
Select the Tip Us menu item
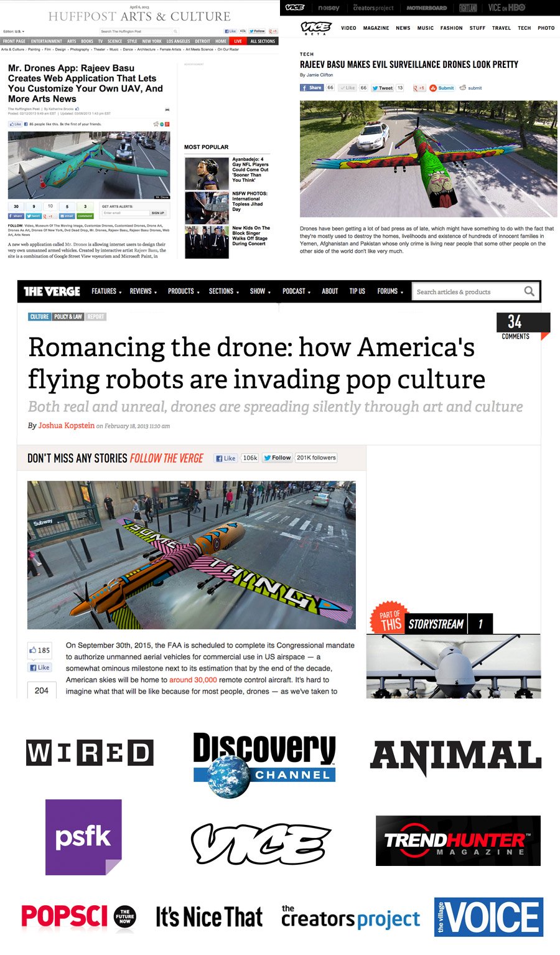coord(357,291)
